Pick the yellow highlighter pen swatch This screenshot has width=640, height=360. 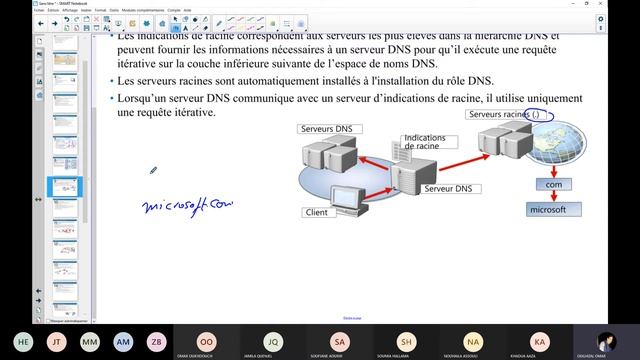click(240, 28)
